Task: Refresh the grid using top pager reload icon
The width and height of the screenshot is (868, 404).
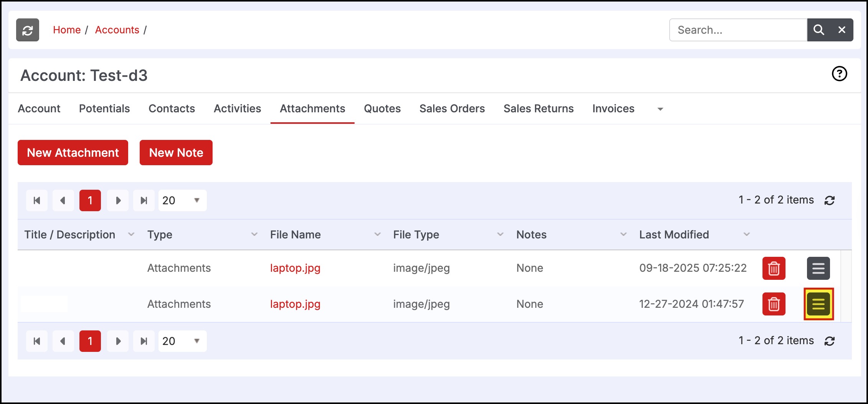Action: [x=830, y=200]
